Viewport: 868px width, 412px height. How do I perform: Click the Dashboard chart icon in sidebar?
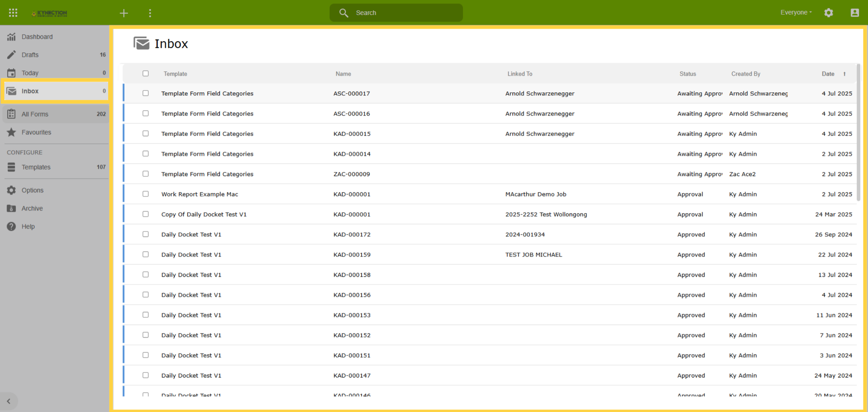click(x=12, y=37)
